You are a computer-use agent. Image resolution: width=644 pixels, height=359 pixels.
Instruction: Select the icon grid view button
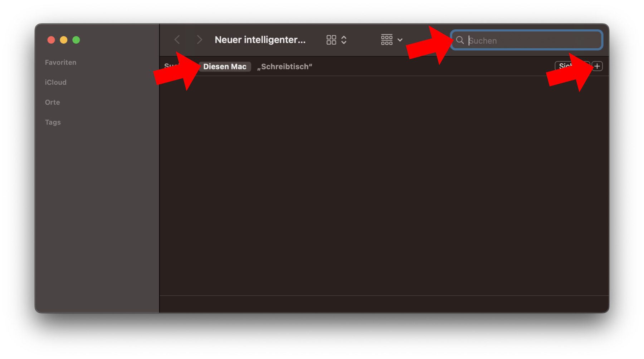tap(331, 40)
